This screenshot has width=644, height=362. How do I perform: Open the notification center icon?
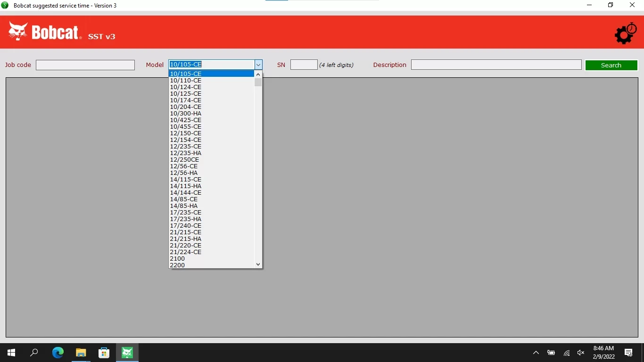pos(628,353)
